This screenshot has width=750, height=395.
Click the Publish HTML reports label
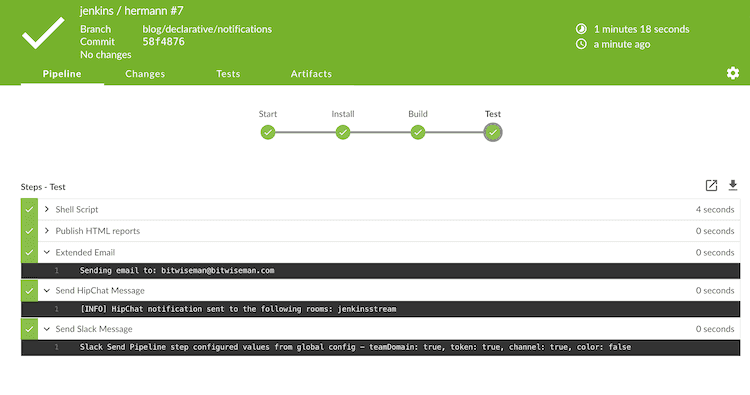[98, 231]
